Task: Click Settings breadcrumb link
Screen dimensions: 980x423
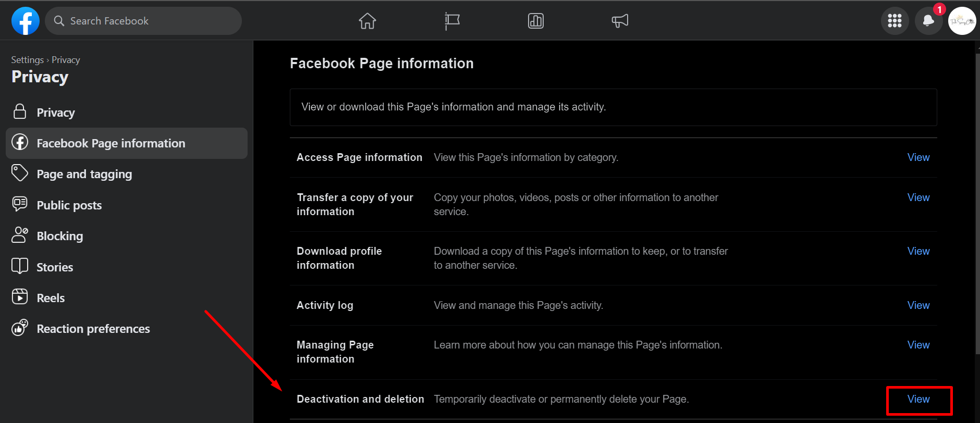Action: (28, 60)
